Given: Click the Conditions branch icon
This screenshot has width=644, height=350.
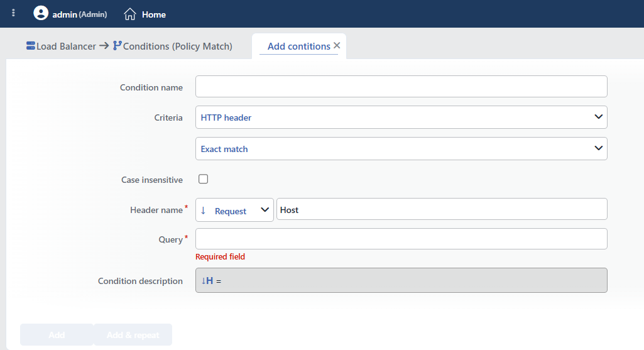Looking at the screenshot, I should coord(117,46).
